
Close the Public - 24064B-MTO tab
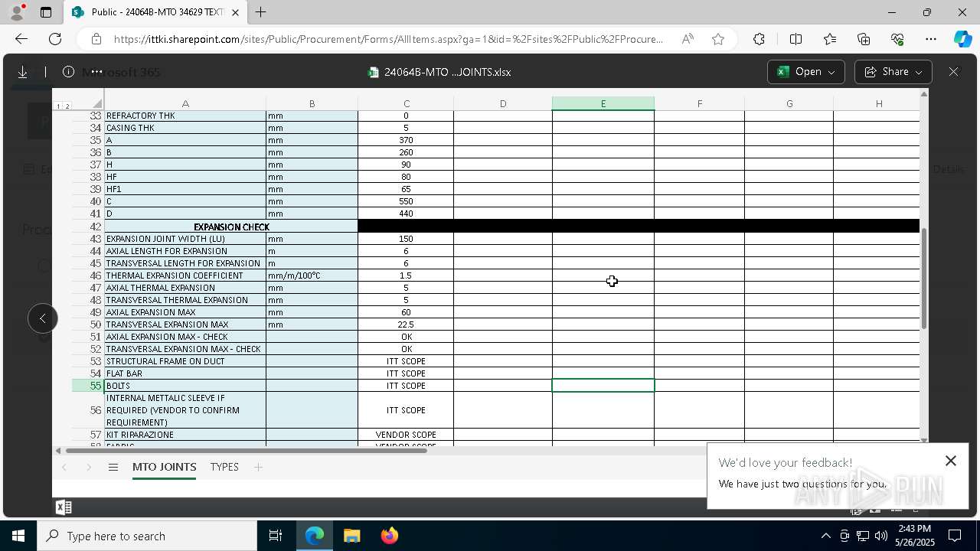point(235,12)
